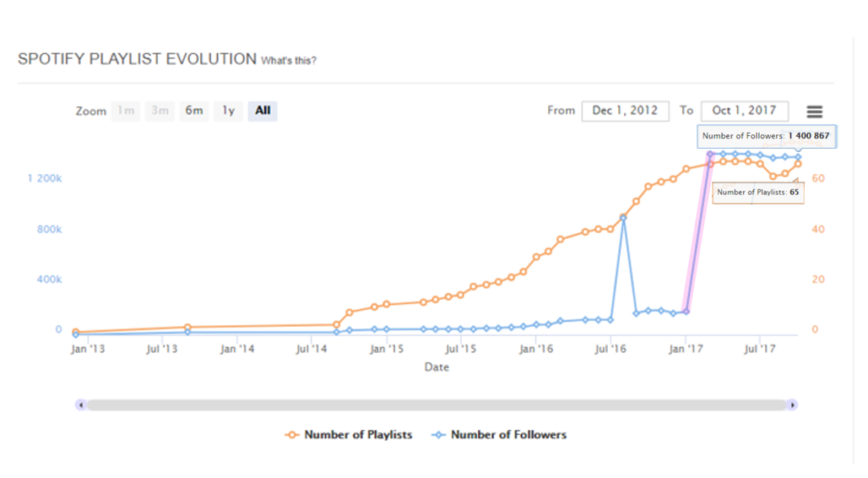Toggle Number of Playlists series in legend
Image resolution: width=868 pixels, height=478 pixels.
coord(358,435)
